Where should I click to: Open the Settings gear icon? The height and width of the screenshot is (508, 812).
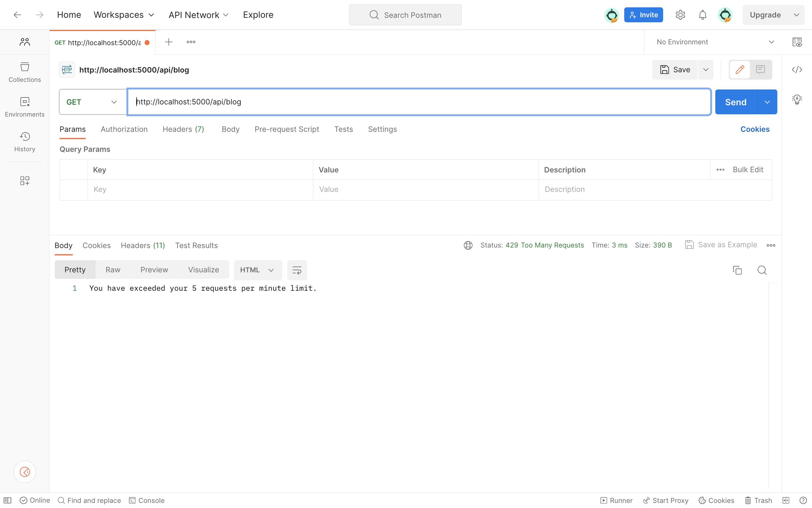pyautogui.click(x=680, y=15)
